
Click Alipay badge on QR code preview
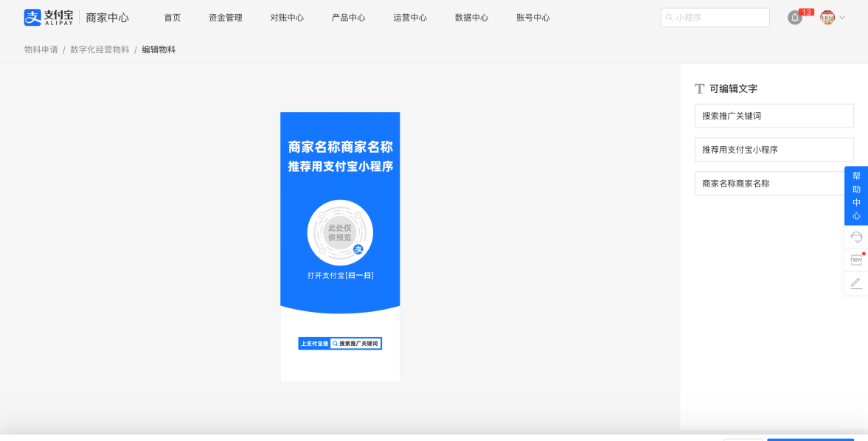click(358, 249)
